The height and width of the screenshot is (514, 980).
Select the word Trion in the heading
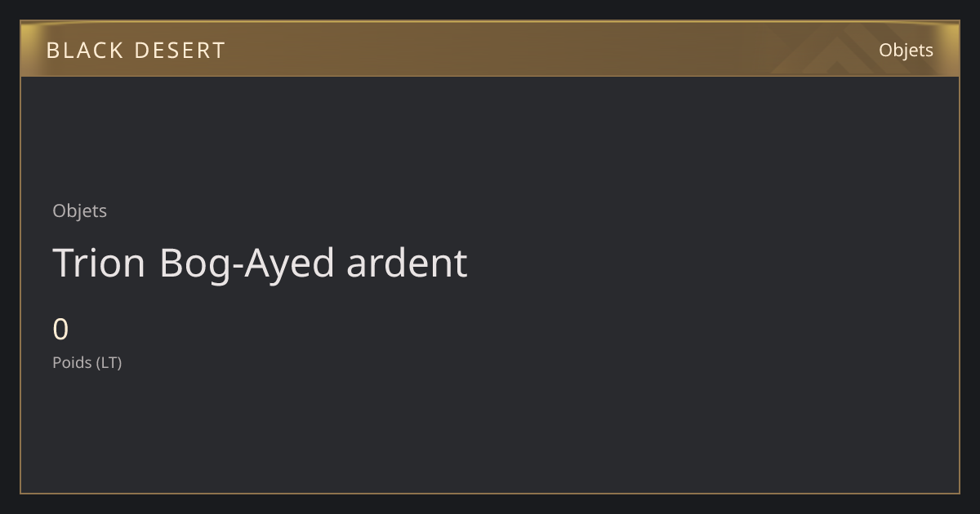(99, 263)
